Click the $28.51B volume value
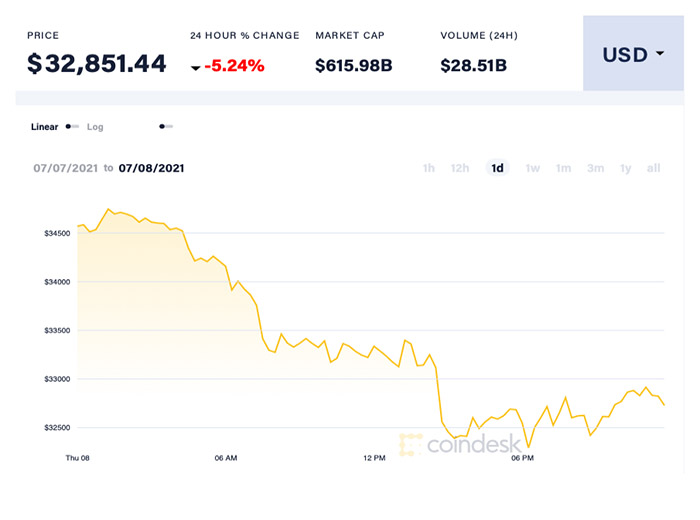The image size is (700, 520). (x=474, y=66)
